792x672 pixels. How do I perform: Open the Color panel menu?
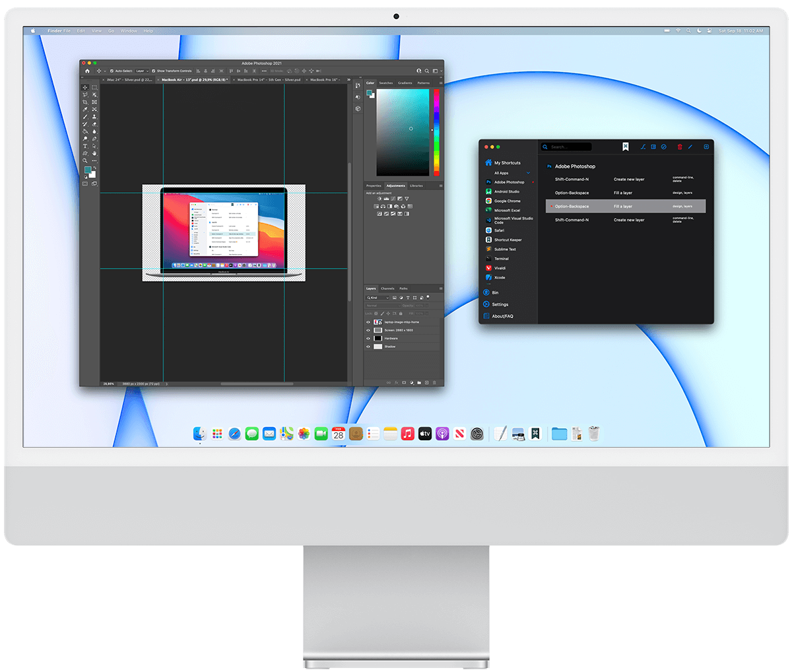[x=441, y=83]
